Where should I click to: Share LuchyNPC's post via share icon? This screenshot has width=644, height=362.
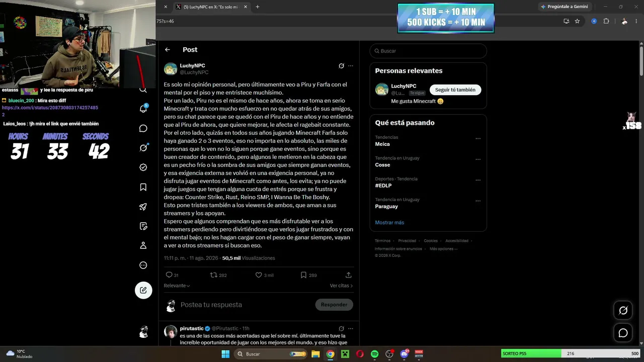pos(348,275)
